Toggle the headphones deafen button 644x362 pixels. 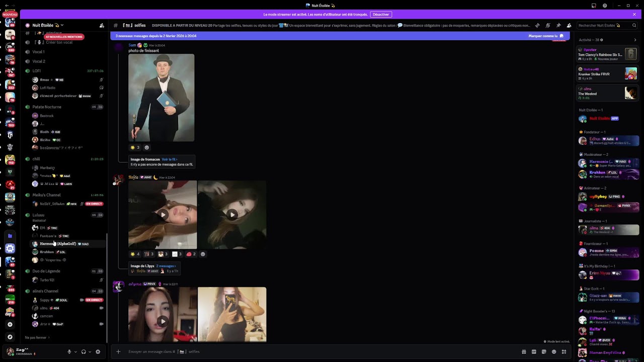click(x=84, y=352)
